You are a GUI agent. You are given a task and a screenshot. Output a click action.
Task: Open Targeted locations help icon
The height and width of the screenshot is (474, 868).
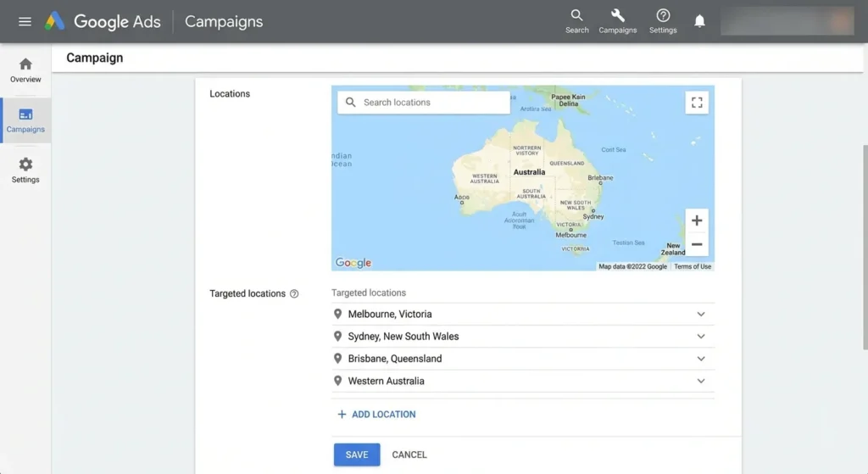pyautogui.click(x=294, y=294)
